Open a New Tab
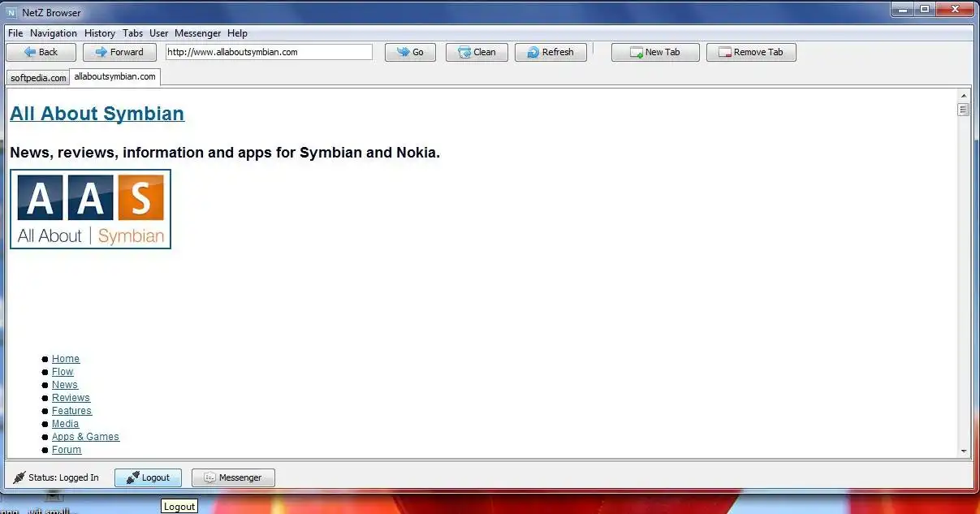 pos(655,52)
